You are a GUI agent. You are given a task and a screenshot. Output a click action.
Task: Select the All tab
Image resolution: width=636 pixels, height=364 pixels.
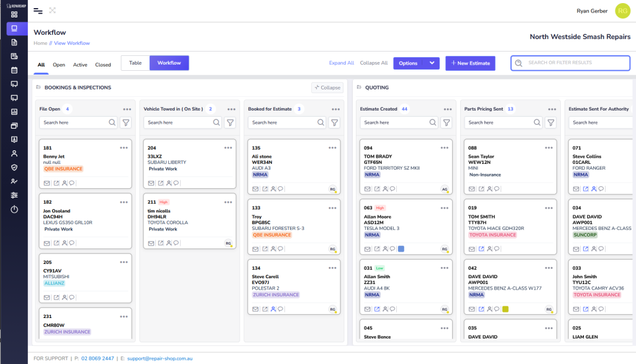(41, 65)
